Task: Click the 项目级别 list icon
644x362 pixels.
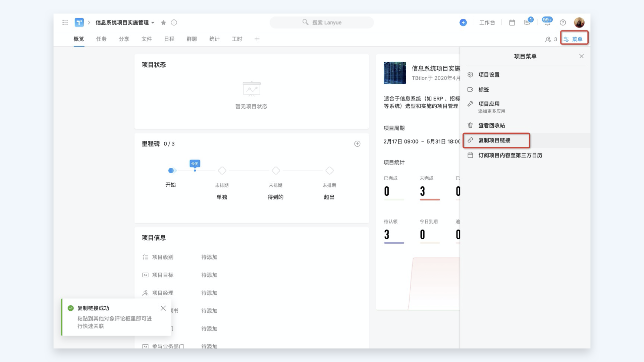Action: [x=145, y=257]
